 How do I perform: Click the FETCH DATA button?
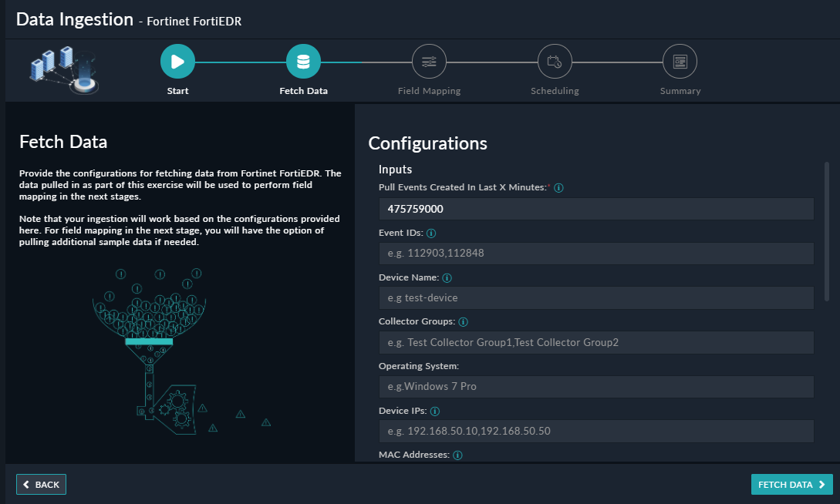(x=791, y=484)
